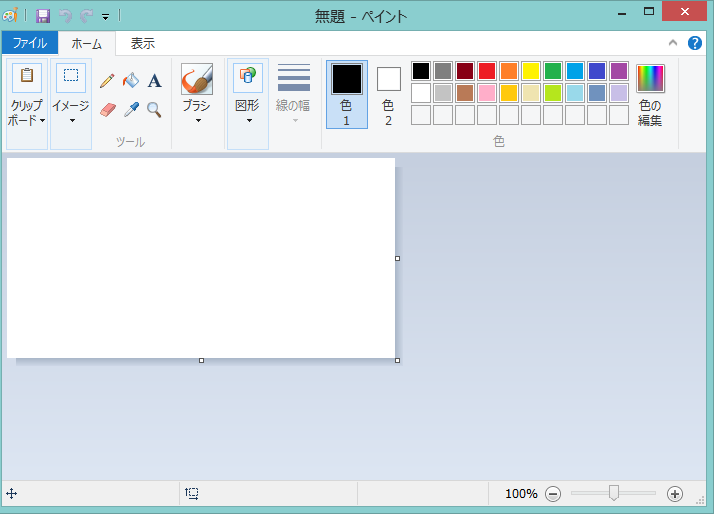Click the zoom in plus button
The image size is (714, 514).
point(675,494)
